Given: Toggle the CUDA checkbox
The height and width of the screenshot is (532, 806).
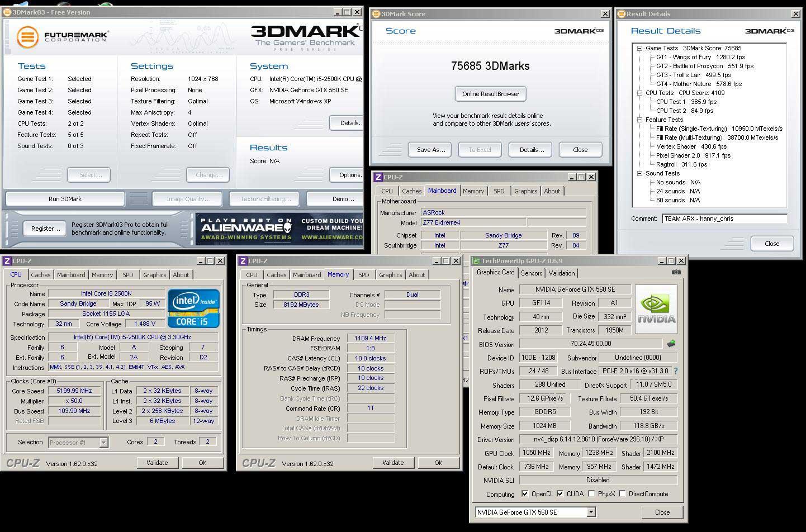Looking at the screenshot, I should 560,494.
